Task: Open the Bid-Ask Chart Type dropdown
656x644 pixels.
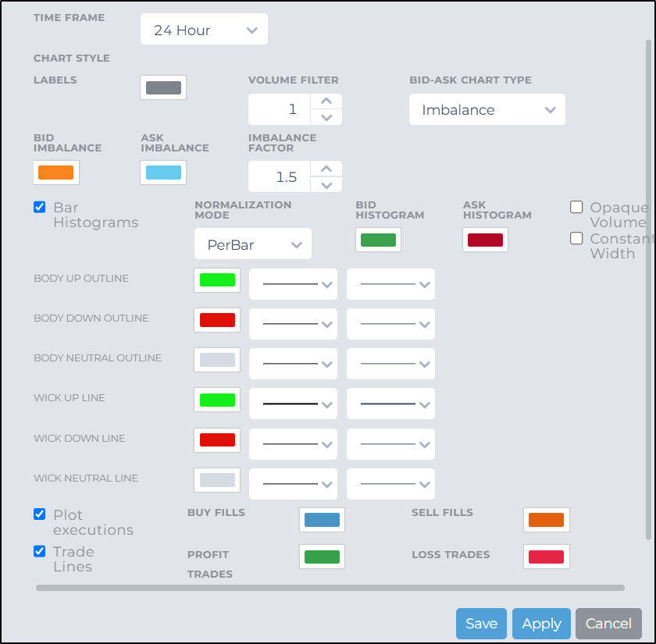Action: [x=487, y=109]
